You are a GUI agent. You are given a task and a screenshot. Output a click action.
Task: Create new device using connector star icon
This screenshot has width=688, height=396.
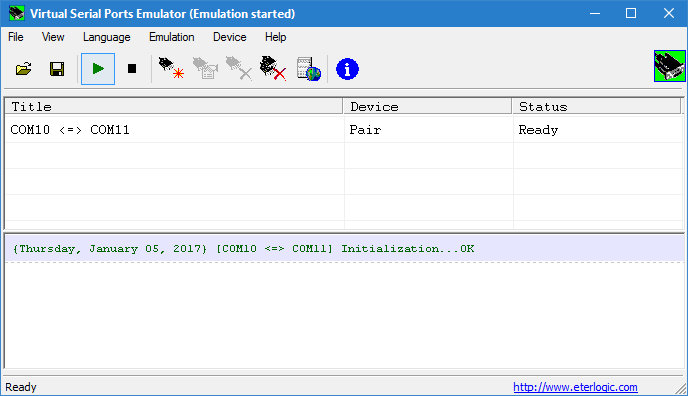171,68
